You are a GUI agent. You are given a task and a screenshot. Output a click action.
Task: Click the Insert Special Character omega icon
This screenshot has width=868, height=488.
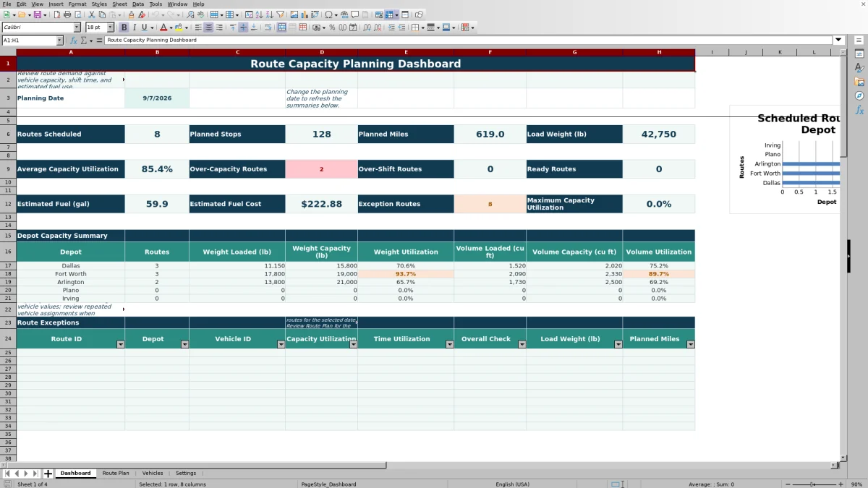(x=328, y=14)
